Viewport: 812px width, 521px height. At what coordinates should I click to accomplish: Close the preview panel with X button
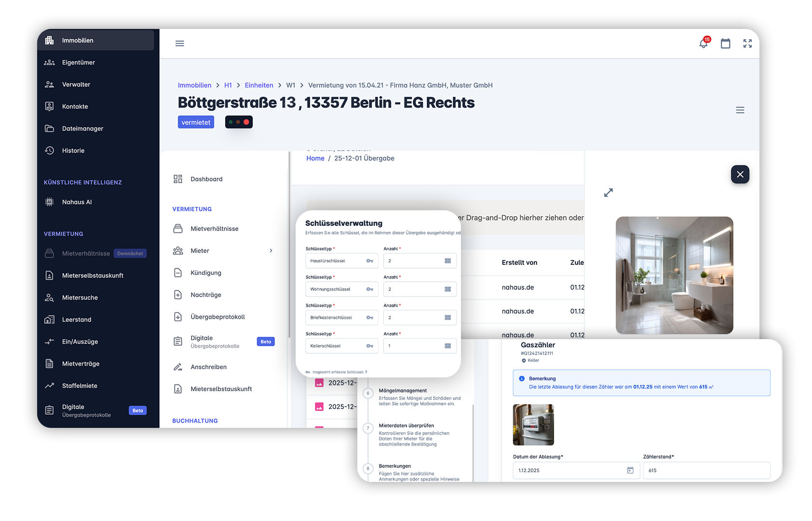[740, 174]
